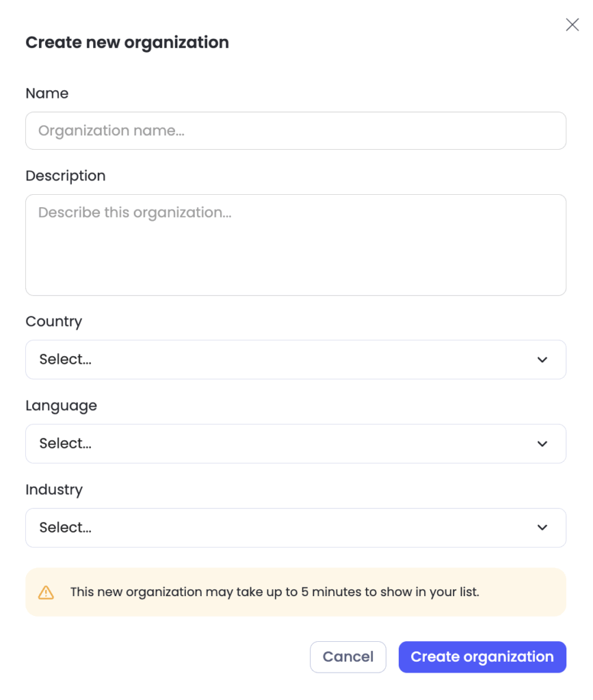Click the warning triangle icon
This screenshot has width=593, height=700.
coord(46,593)
